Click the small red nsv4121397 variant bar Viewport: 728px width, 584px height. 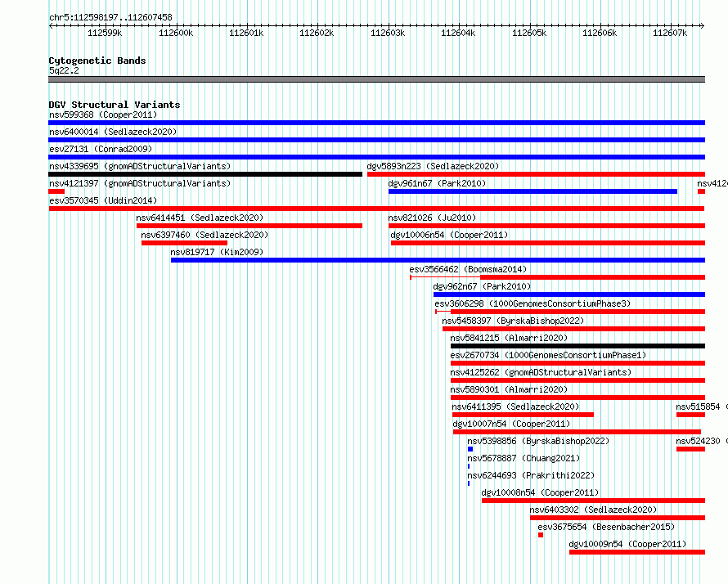click(56, 191)
